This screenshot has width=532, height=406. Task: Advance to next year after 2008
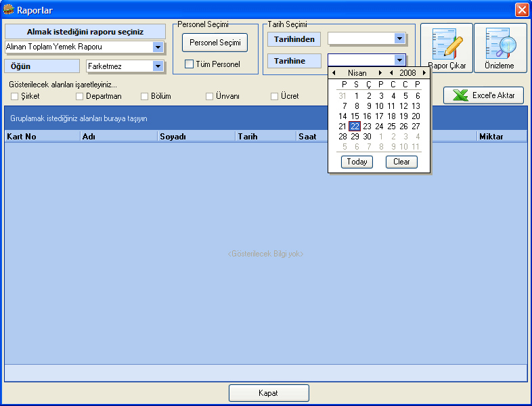coord(424,72)
